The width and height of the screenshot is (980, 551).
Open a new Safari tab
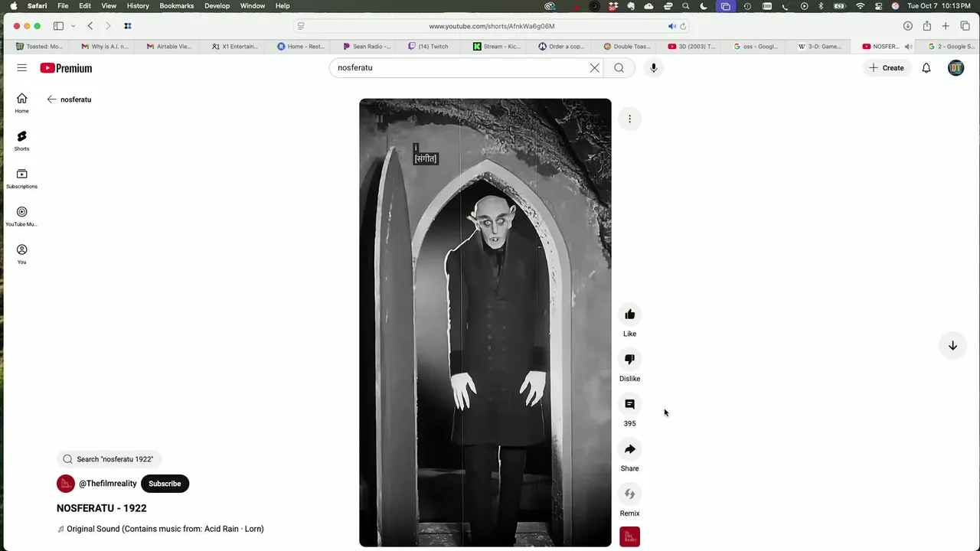[x=946, y=26]
